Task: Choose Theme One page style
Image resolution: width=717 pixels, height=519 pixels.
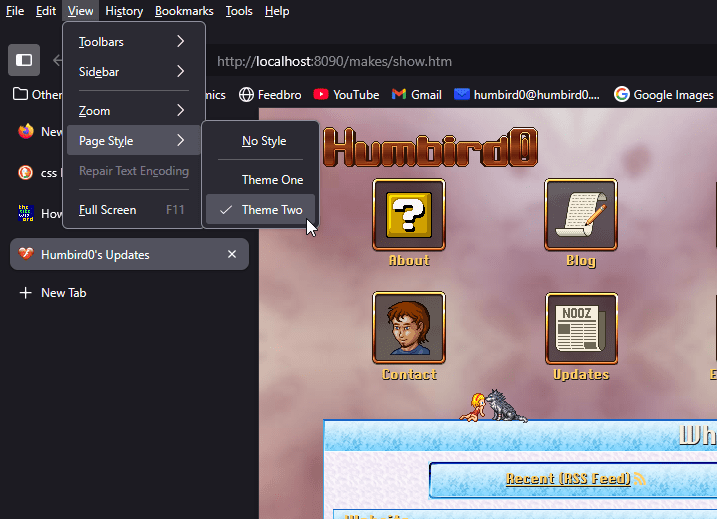Action: coord(271,180)
